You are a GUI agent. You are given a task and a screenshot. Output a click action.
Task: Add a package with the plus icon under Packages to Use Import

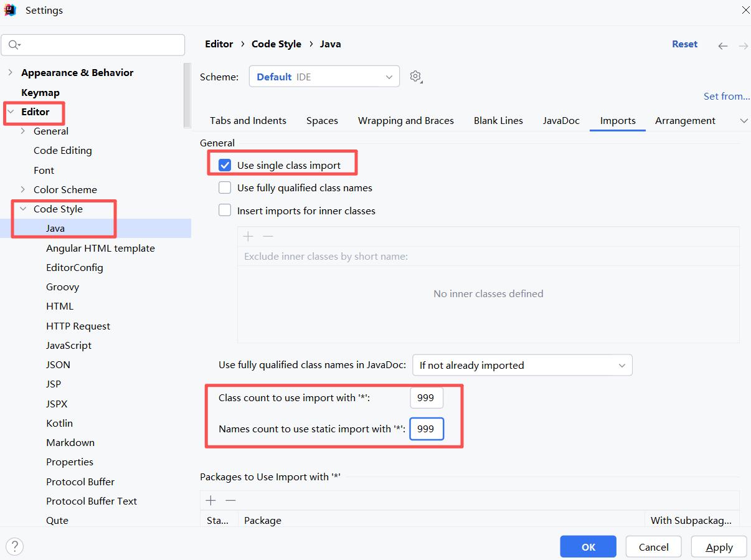[x=211, y=500]
